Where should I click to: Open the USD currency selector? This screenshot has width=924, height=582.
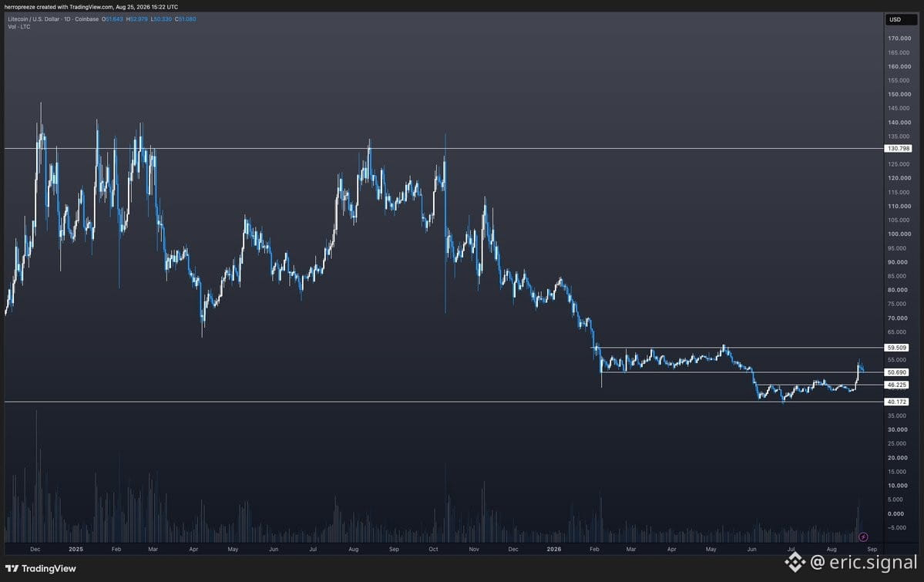[x=901, y=19]
